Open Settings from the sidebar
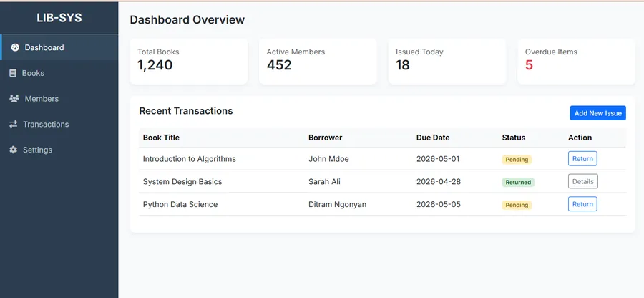 (x=59, y=150)
